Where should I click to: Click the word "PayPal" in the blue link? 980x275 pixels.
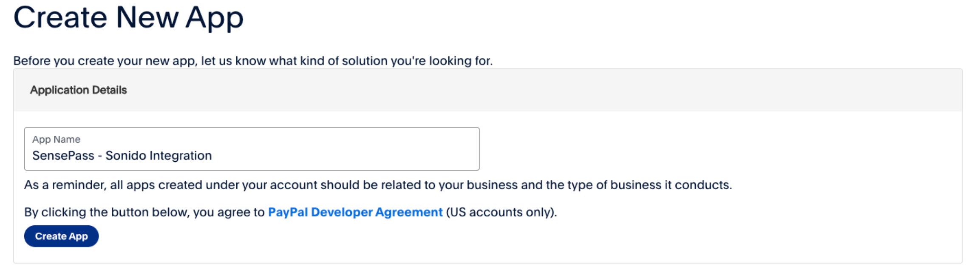pos(288,212)
